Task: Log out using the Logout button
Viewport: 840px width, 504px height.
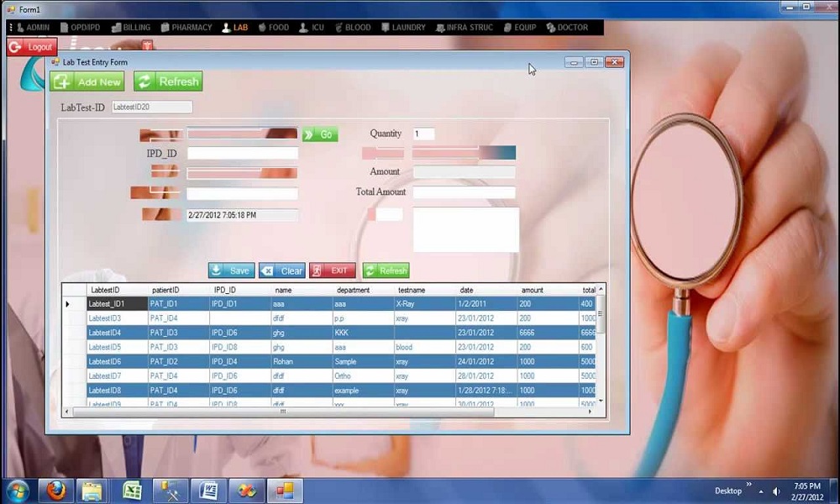Action: (x=31, y=47)
